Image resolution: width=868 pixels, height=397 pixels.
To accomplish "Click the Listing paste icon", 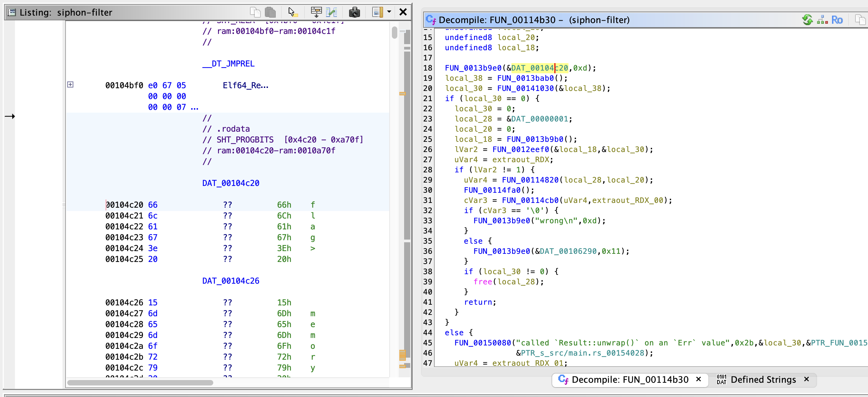I will point(270,12).
